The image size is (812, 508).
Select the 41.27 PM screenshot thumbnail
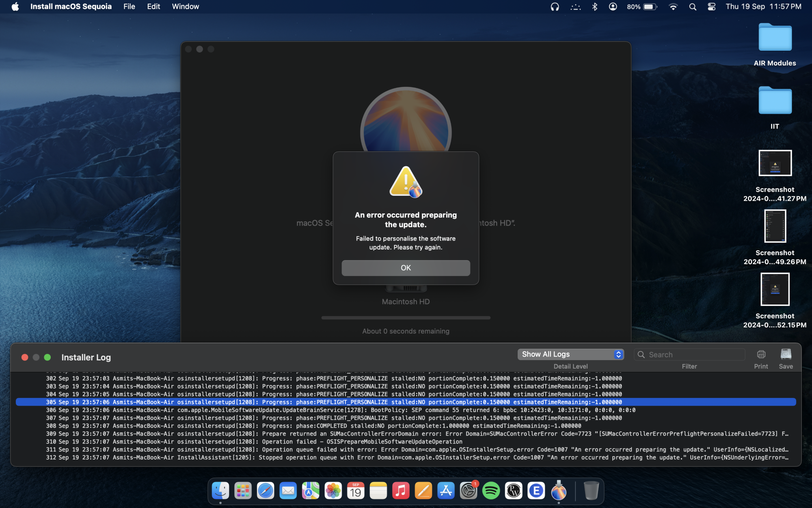point(775,163)
